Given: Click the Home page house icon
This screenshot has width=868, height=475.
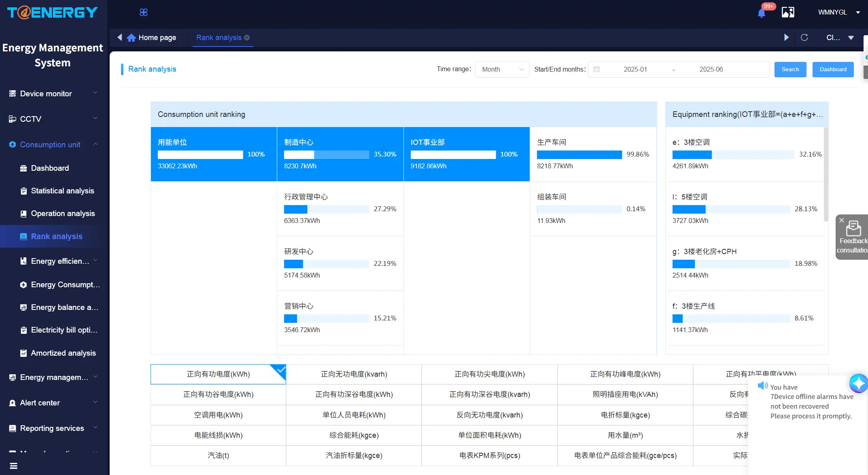Looking at the screenshot, I should click(x=131, y=38).
